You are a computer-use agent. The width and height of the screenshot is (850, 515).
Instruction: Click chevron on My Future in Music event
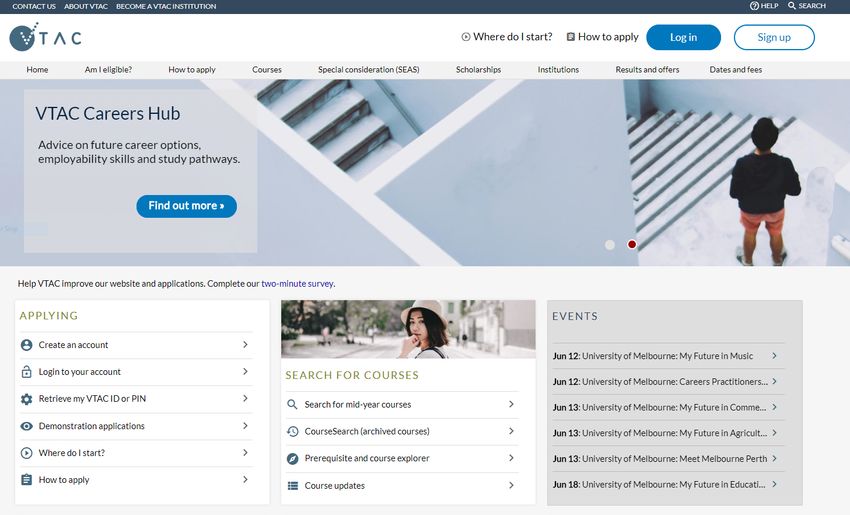(775, 356)
